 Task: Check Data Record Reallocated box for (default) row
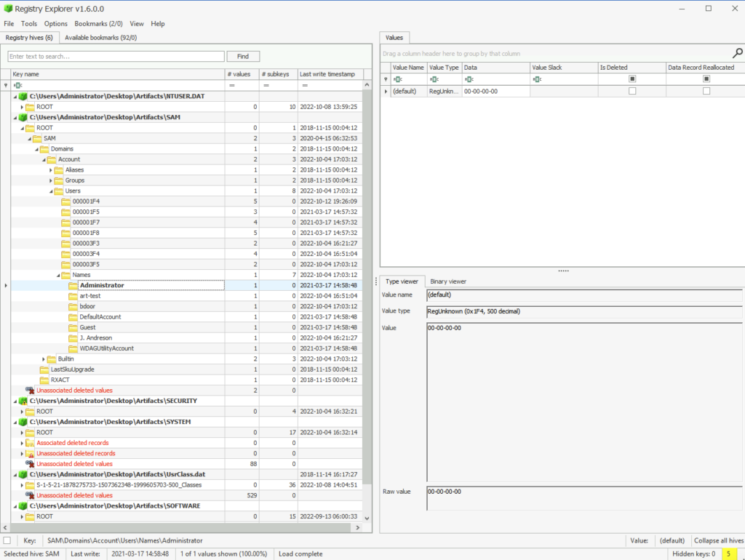point(706,91)
